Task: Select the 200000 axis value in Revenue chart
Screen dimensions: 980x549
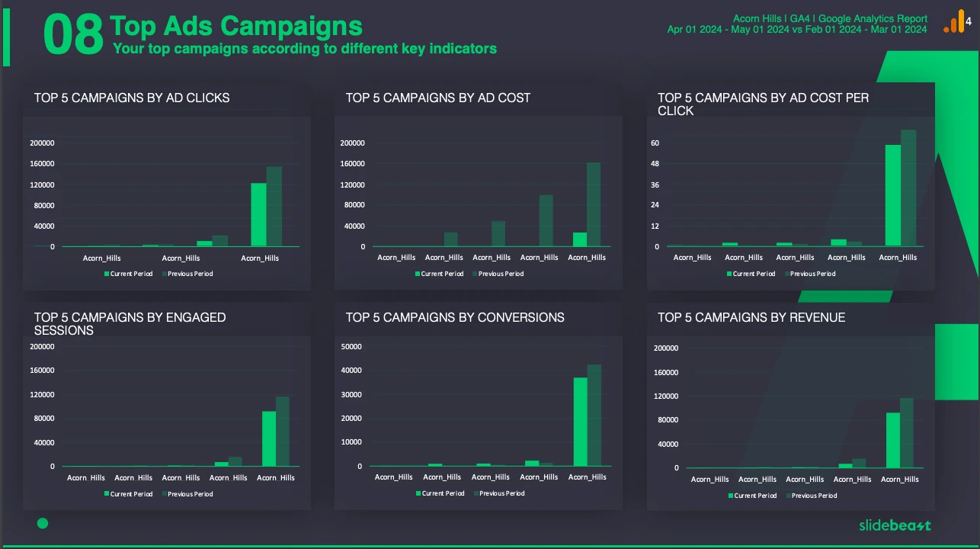Action: click(x=666, y=348)
